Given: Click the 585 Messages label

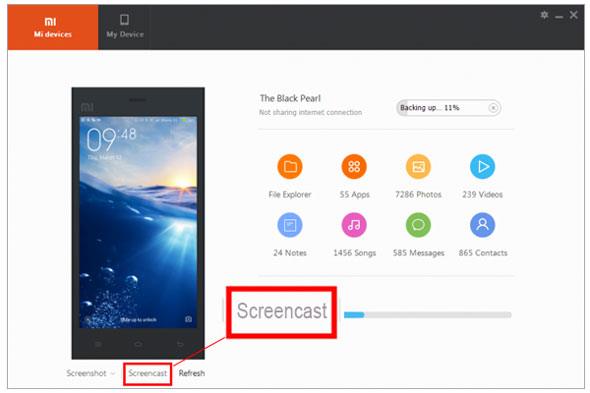Looking at the screenshot, I should [418, 253].
